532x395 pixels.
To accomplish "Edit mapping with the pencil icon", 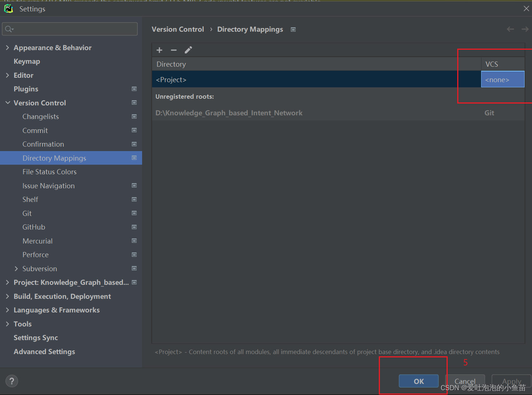I will point(188,50).
